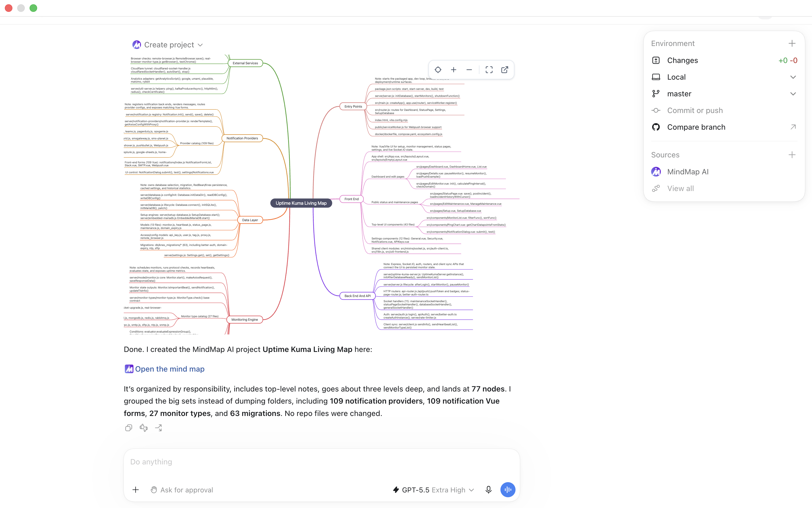Click Top-level UI components (43 files) node
The height and width of the screenshot is (508, 812).
click(x=393, y=225)
